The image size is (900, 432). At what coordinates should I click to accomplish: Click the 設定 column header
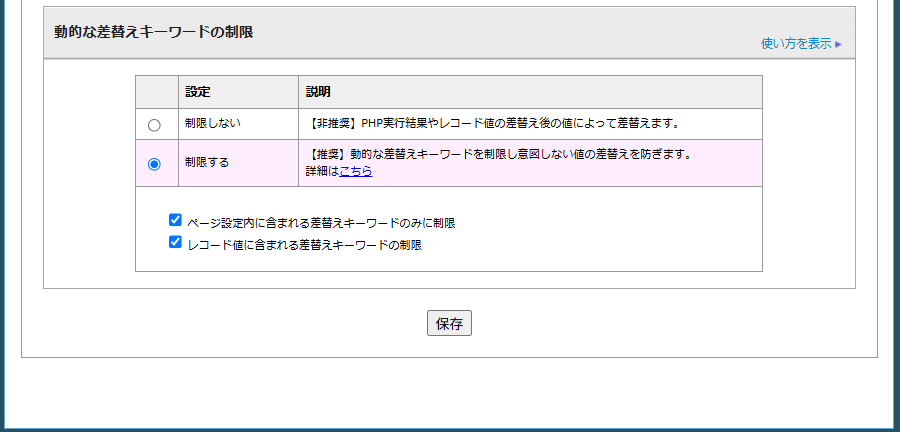tap(198, 92)
